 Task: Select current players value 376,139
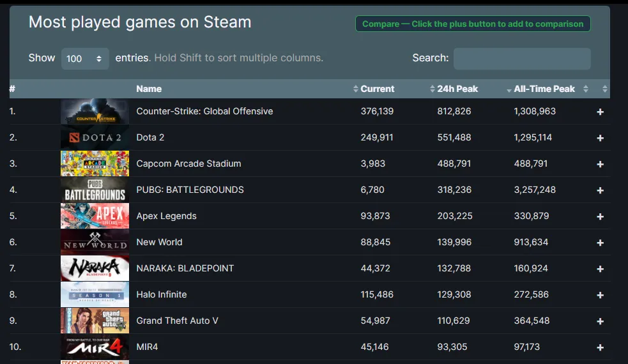[377, 111]
